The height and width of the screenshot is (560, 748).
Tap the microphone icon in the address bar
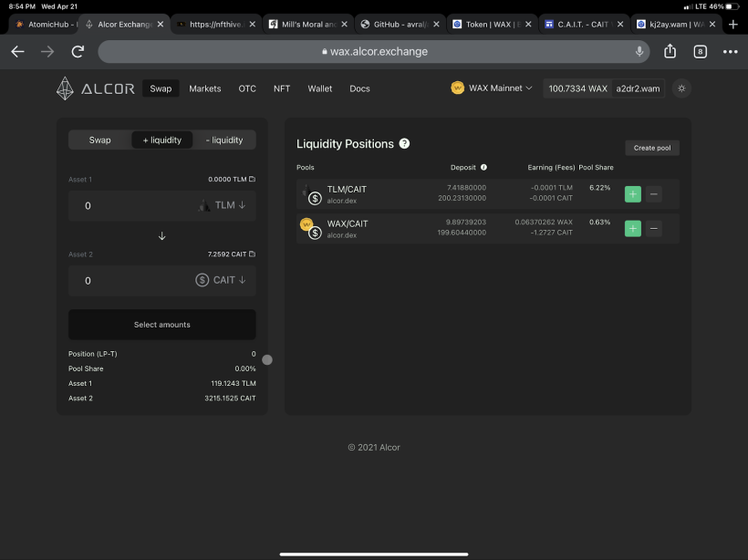[x=639, y=51]
